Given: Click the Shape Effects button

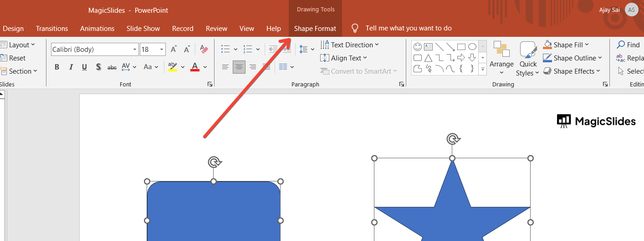Looking at the screenshot, I should tap(572, 71).
